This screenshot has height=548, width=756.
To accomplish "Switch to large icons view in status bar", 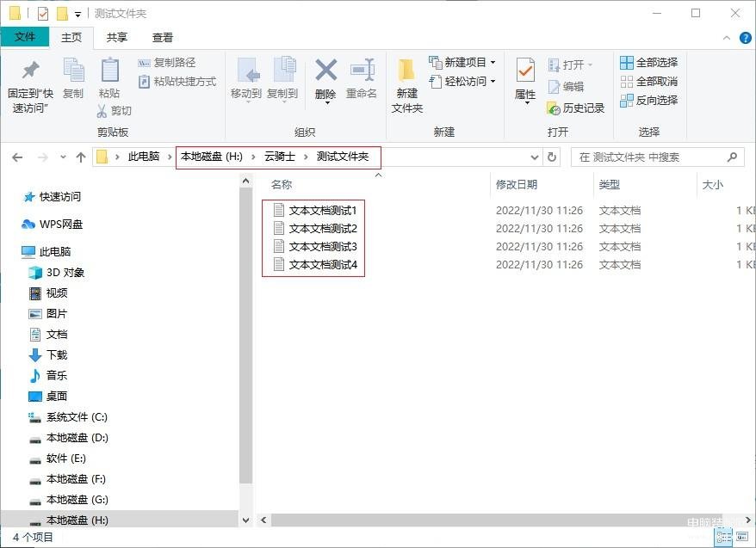I will pos(742,537).
